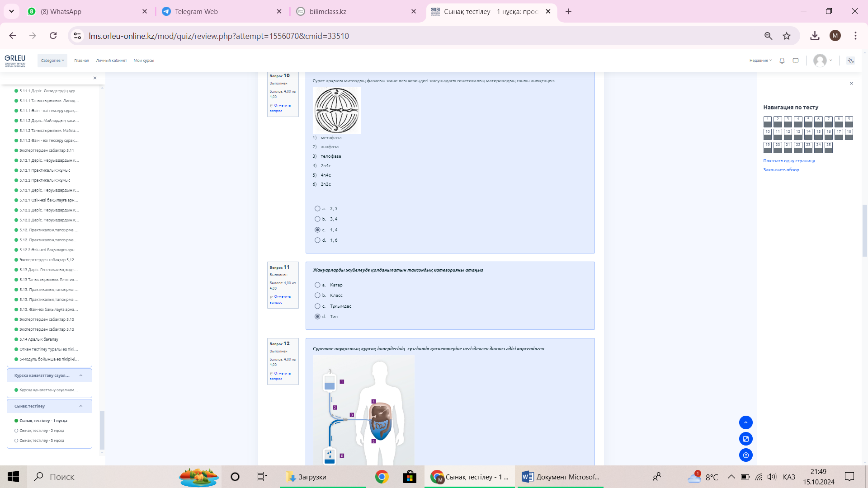868x488 pixels.
Task: Click the notifications bell icon
Action: pyautogui.click(x=782, y=61)
